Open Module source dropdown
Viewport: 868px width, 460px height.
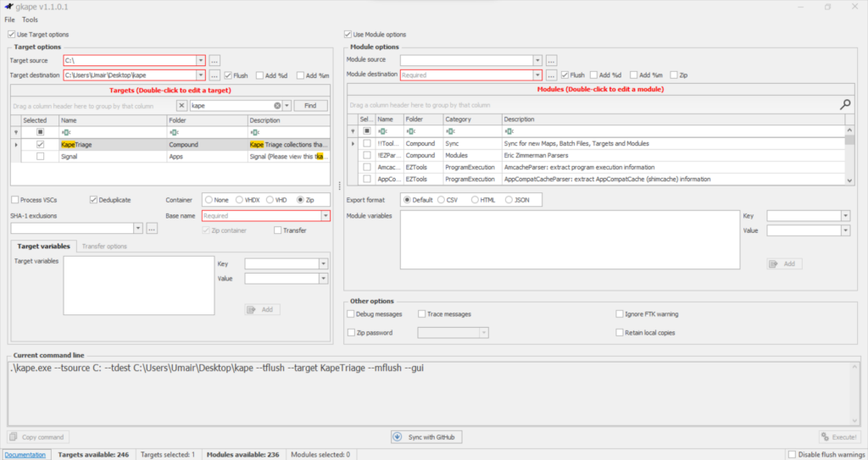tap(537, 60)
